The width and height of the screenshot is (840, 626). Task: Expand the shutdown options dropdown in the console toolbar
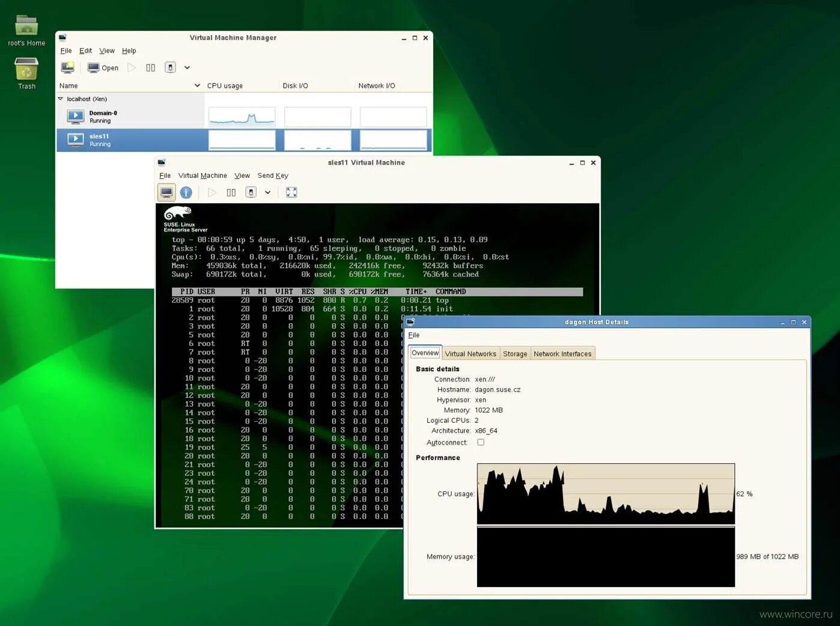click(268, 192)
